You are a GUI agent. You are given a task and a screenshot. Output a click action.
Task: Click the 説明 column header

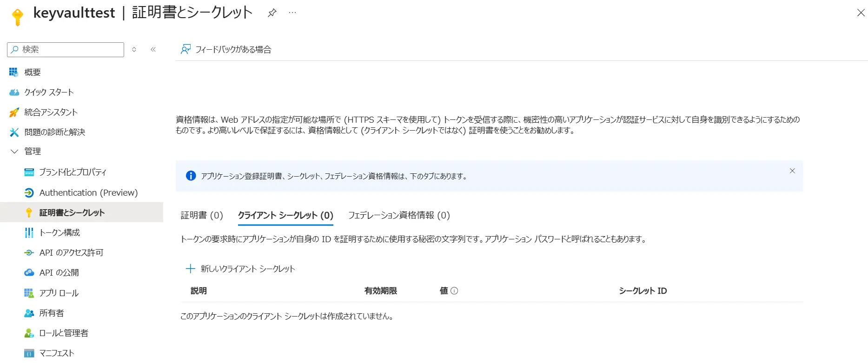[x=199, y=291]
